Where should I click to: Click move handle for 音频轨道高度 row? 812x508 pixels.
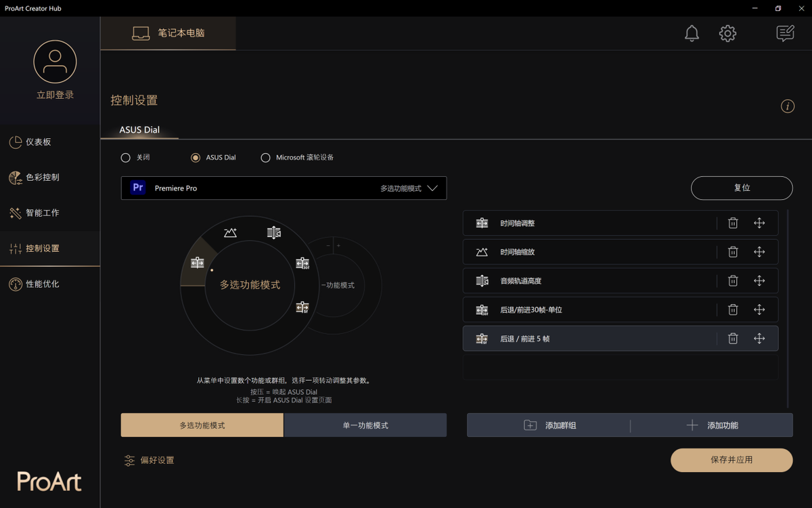759,280
